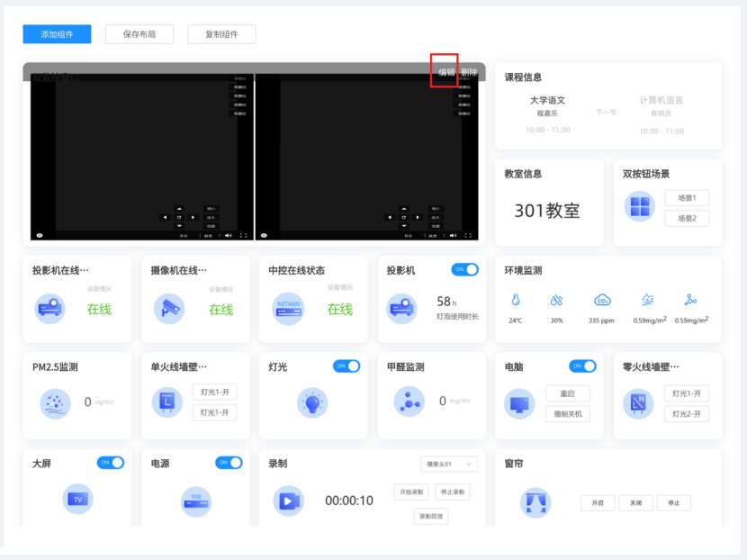747x560 pixels.
Task: Click the projector icon in 投影机在线 card
Action: (50, 309)
